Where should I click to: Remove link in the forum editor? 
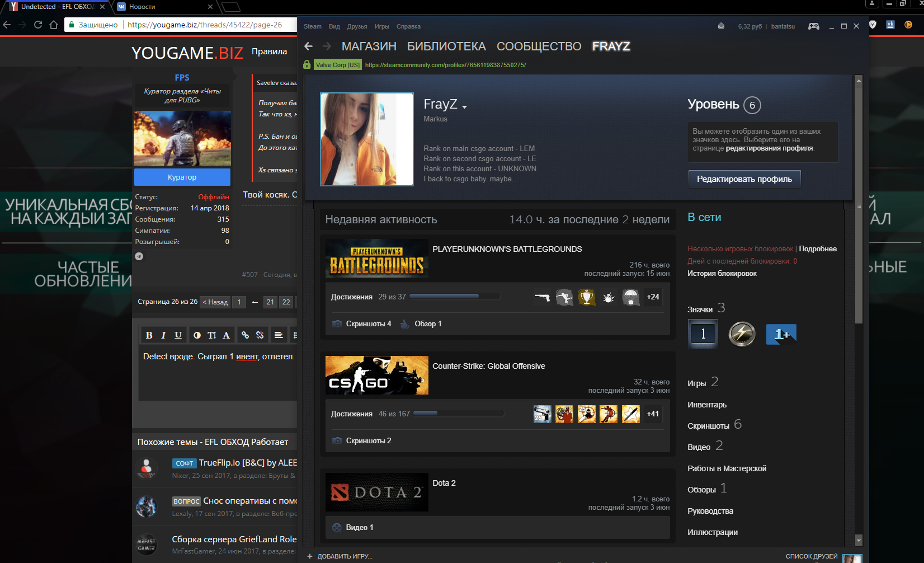click(260, 335)
